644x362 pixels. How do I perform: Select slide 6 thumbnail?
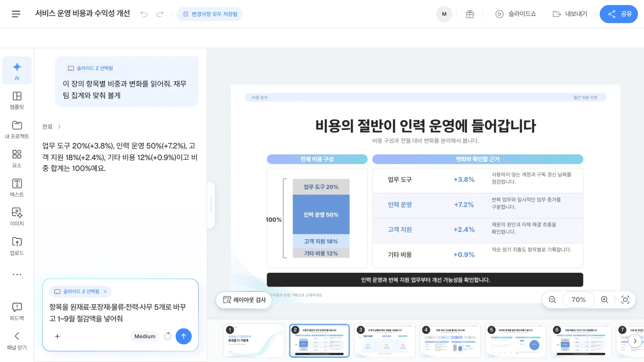tap(581, 341)
